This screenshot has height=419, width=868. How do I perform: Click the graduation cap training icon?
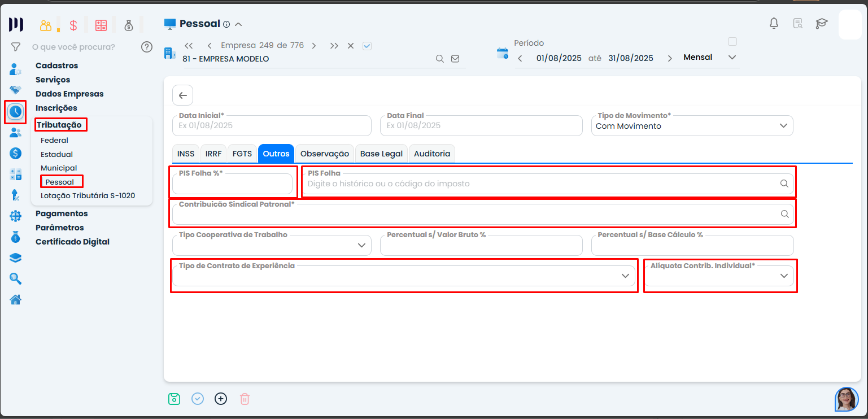pyautogui.click(x=821, y=23)
